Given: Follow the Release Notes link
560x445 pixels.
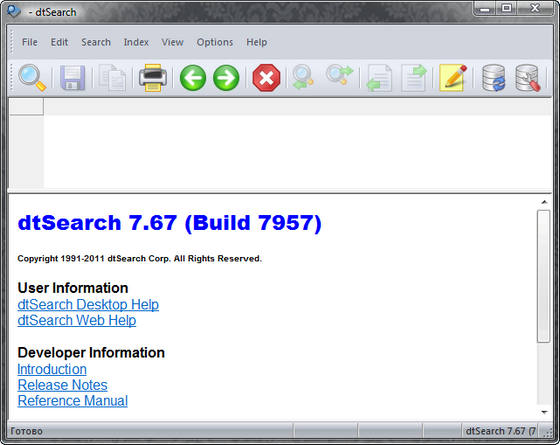Looking at the screenshot, I should click(x=62, y=385).
